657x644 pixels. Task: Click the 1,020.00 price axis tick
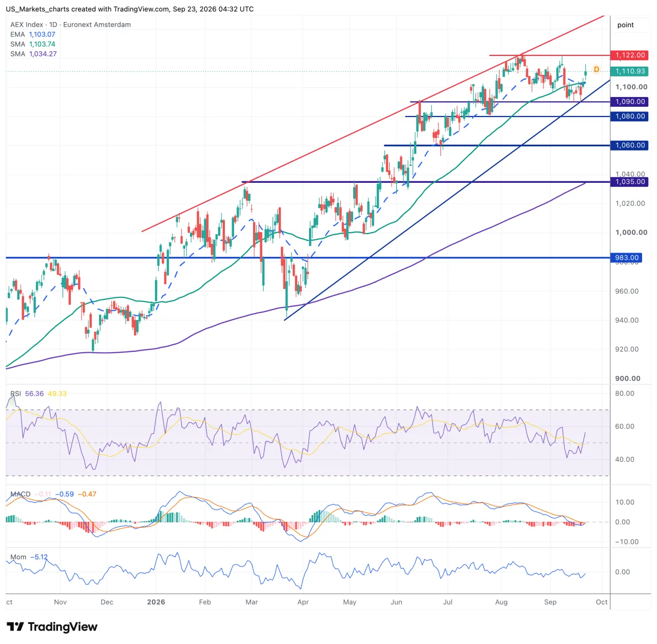(x=630, y=203)
